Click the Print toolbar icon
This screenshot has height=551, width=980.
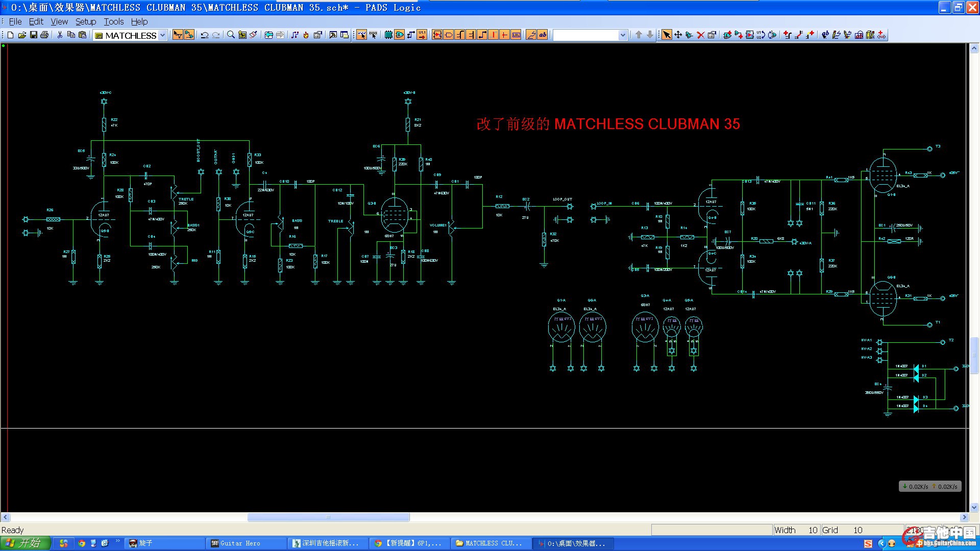44,35
